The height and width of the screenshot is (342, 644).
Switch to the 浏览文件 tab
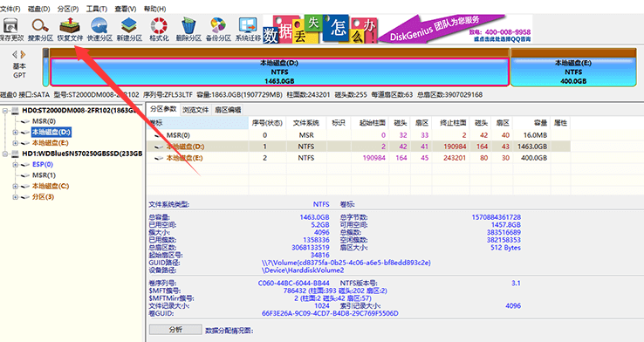tap(195, 110)
